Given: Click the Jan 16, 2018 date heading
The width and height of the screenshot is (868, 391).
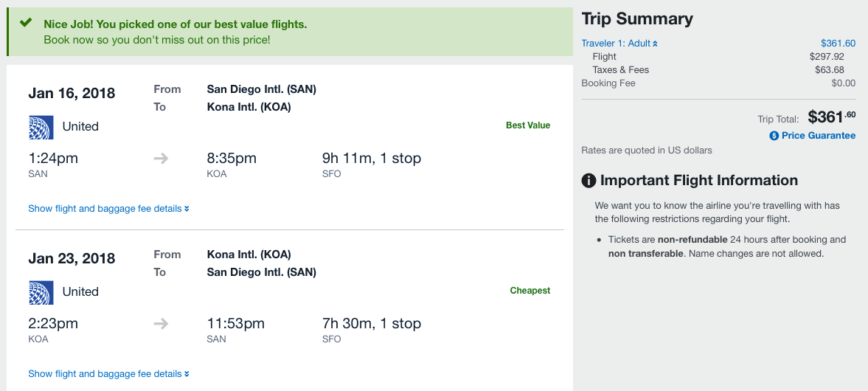Looking at the screenshot, I should tap(72, 94).
